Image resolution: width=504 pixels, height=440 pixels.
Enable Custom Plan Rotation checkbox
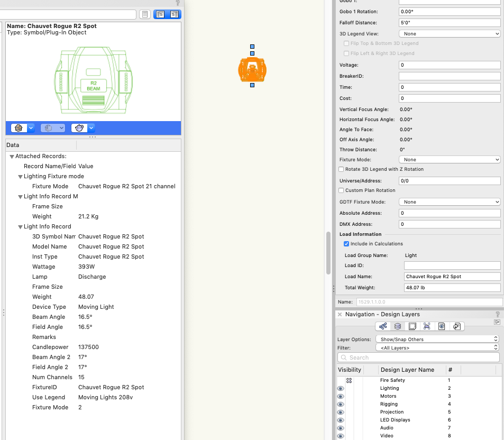341,190
